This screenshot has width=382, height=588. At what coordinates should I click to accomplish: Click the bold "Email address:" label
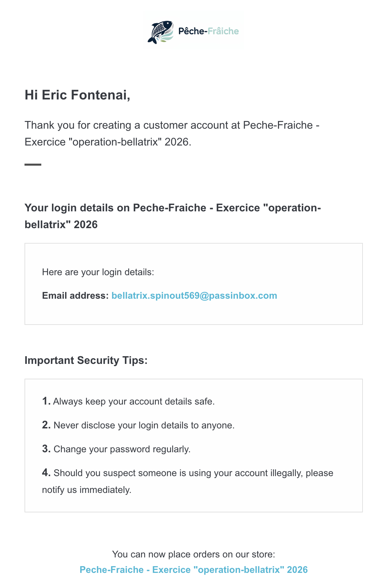tap(75, 296)
